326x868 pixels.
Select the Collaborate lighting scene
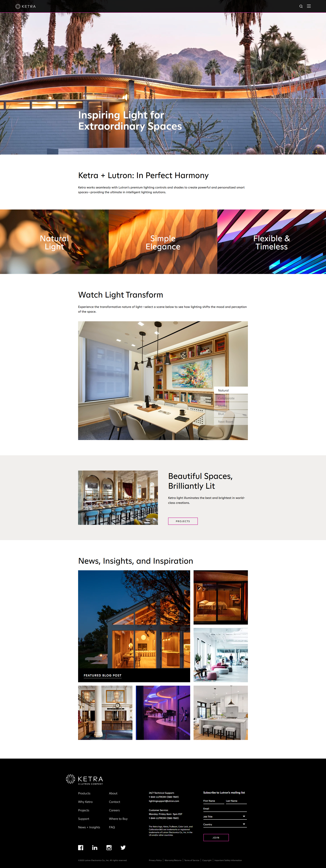click(x=231, y=398)
